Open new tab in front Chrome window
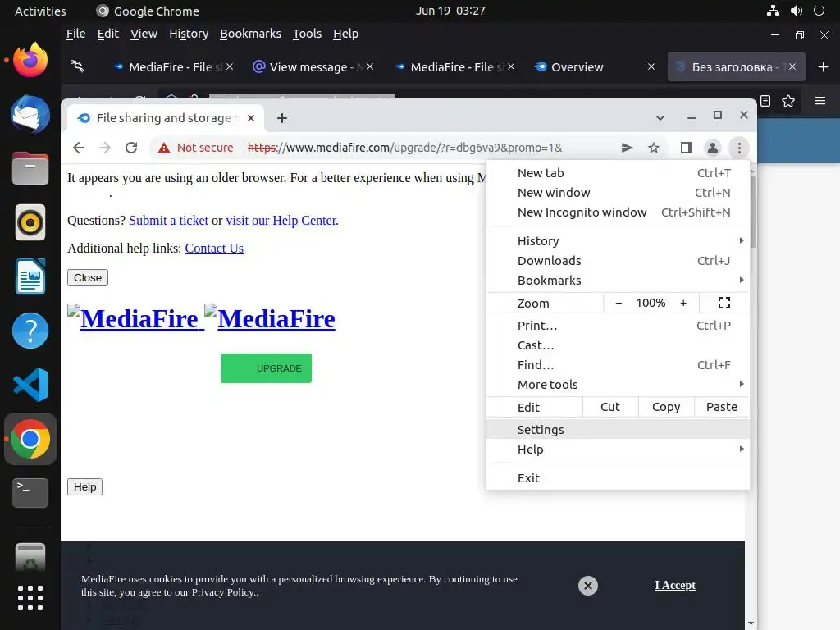The image size is (840, 630). (282, 118)
